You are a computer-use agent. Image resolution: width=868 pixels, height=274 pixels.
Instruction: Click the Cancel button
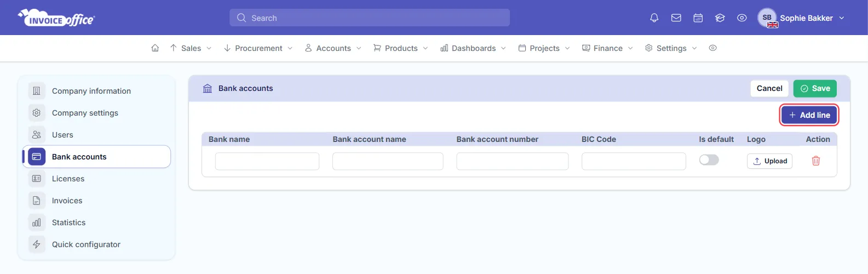[x=769, y=88]
